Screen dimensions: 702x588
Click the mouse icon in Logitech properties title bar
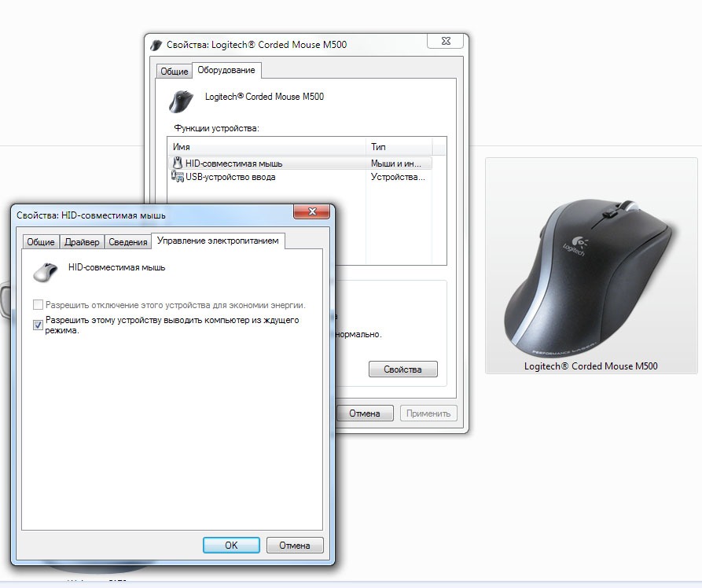156,45
